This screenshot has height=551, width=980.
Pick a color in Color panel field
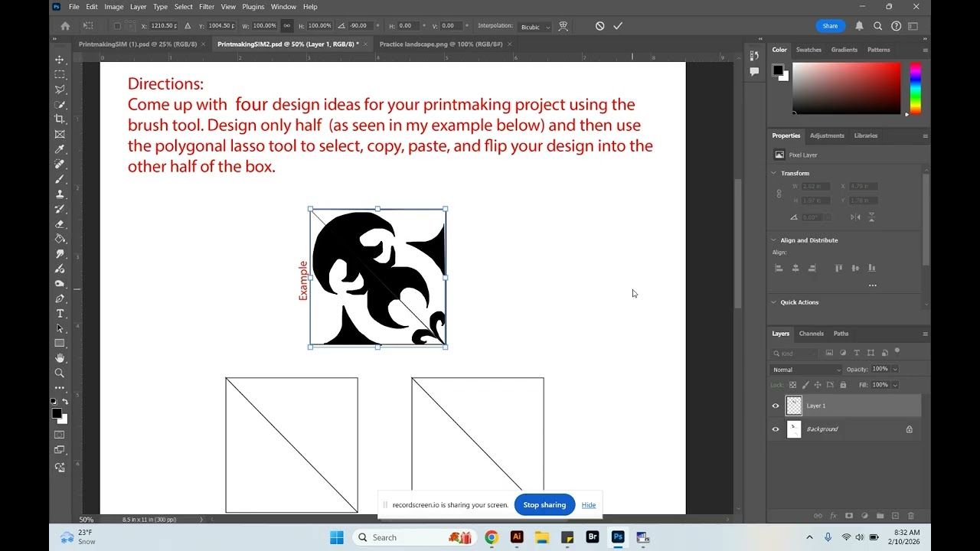click(x=847, y=88)
